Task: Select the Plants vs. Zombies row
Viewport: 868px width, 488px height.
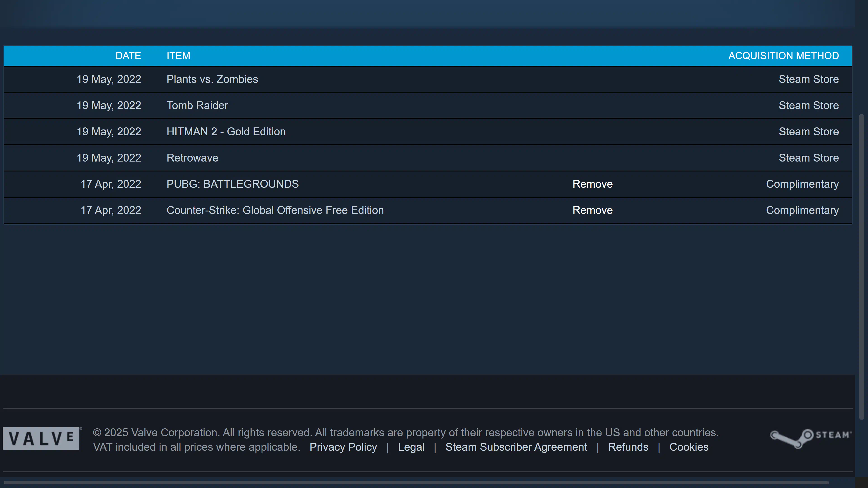Action: tap(212, 79)
